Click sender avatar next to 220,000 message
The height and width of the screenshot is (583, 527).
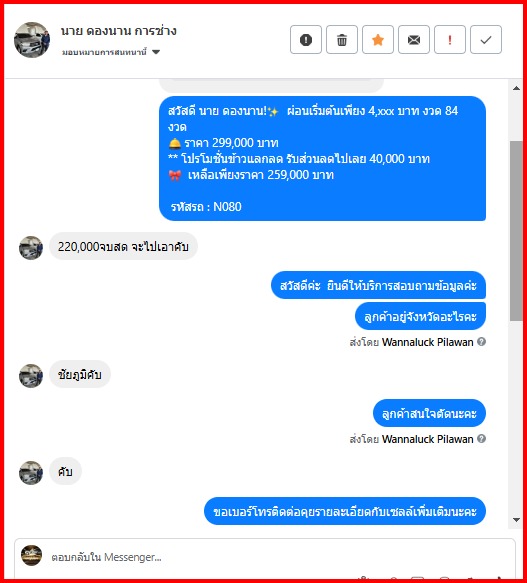(x=31, y=248)
